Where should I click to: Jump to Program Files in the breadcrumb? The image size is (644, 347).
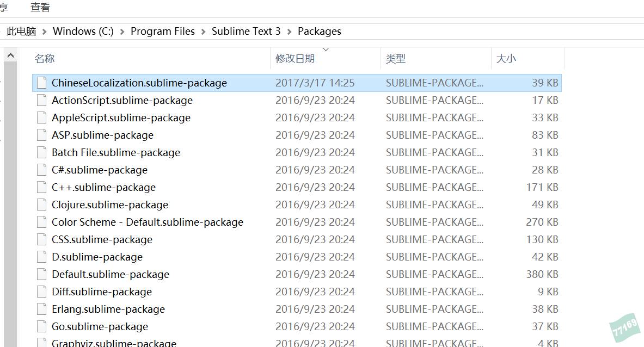point(163,31)
